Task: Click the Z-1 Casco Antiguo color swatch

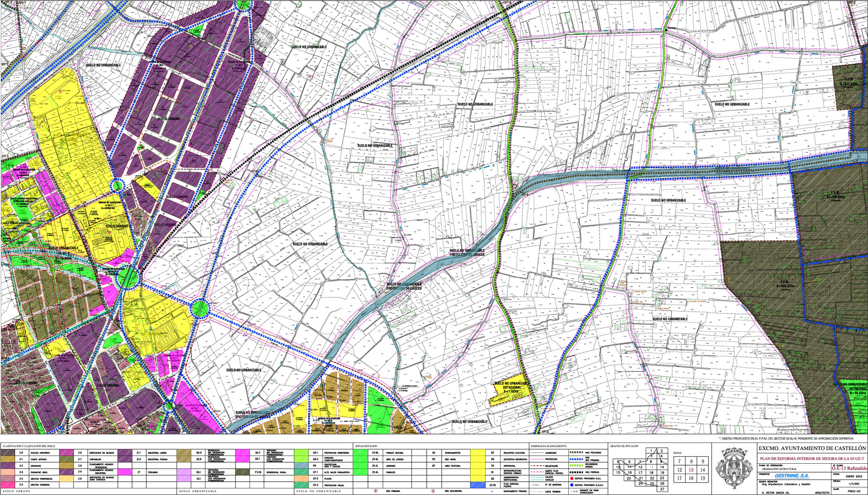Action: 8,459
